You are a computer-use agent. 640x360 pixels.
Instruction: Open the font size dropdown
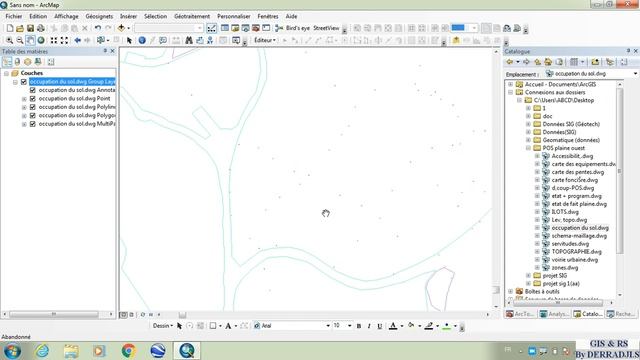[x=349, y=326]
